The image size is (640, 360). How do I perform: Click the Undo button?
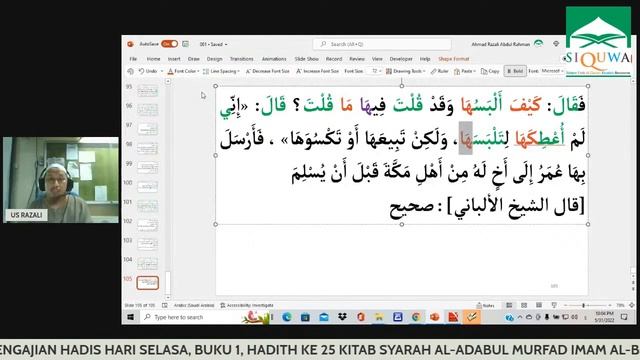[x=148, y=71]
